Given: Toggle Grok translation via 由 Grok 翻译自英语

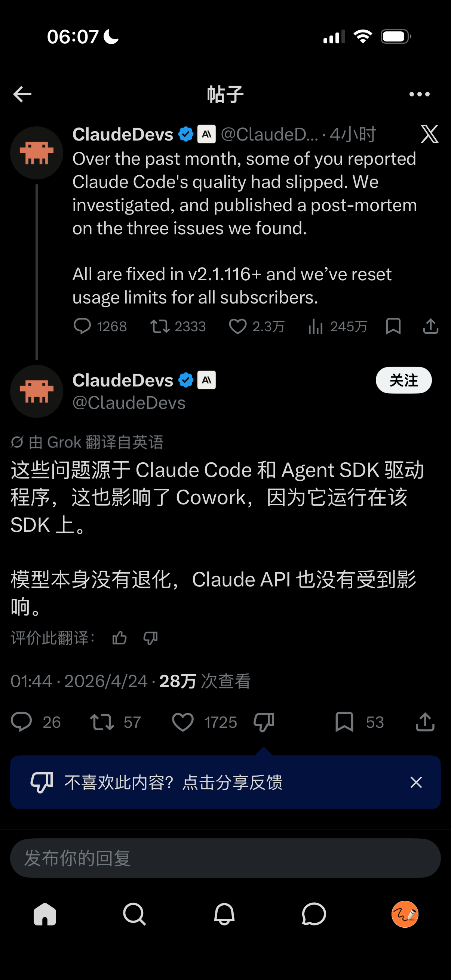Looking at the screenshot, I should pos(87,442).
